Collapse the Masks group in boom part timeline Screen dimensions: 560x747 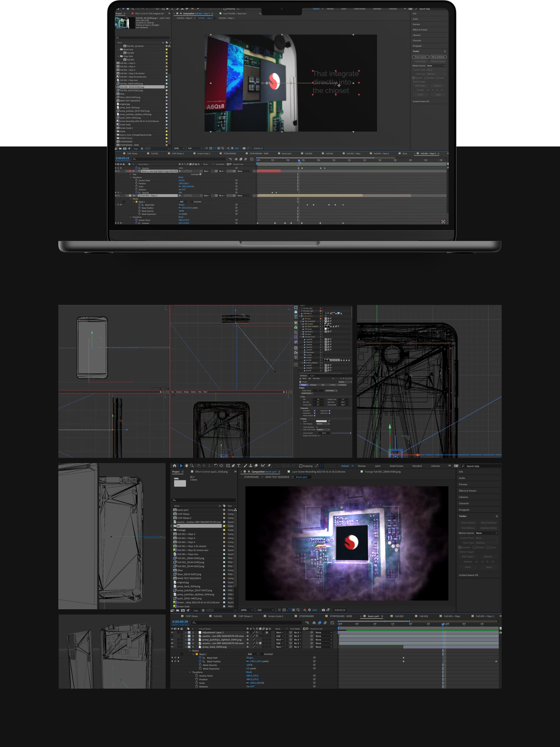(190, 651)
